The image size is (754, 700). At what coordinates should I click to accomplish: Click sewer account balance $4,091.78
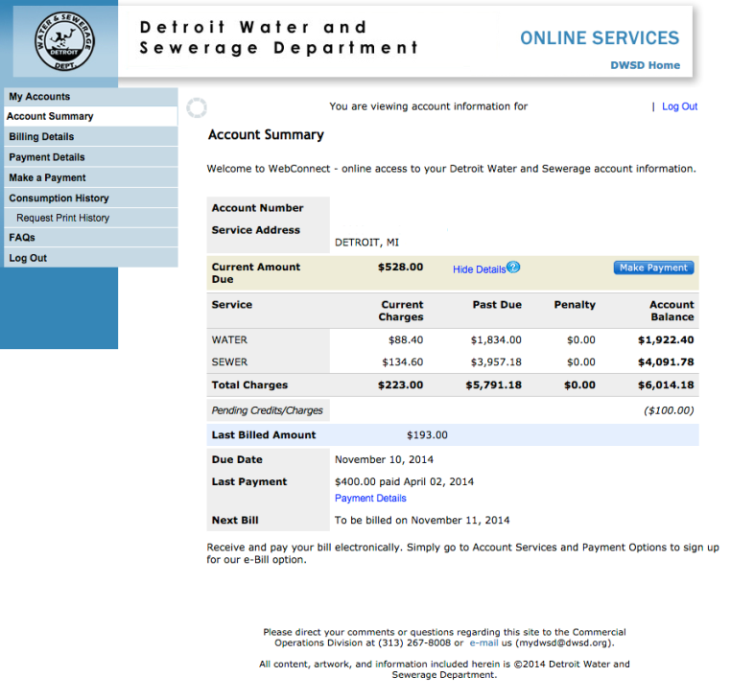click(666, 362)
